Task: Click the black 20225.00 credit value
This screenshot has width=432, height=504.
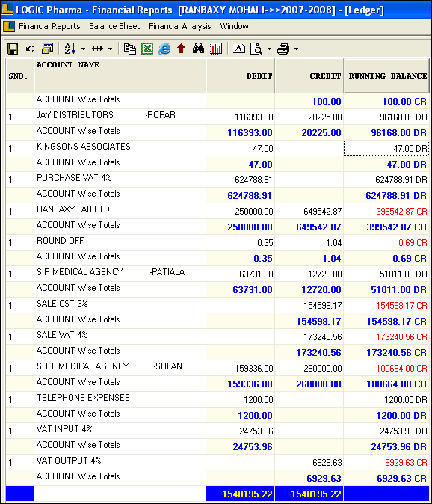Action: tap(324, 117)
